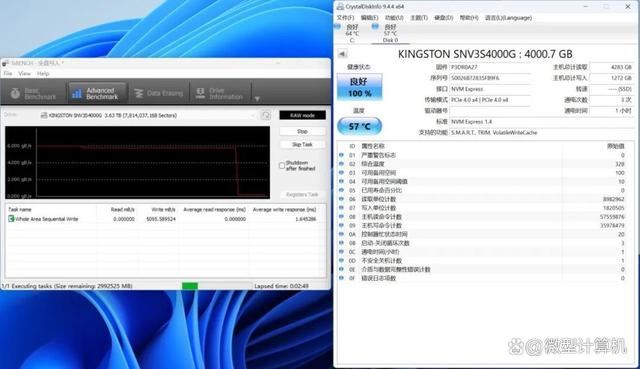This screenshot has height=369, width=640.
Task: Open the Language menu in CrystalDiskInfo
Action: point(508,18)
